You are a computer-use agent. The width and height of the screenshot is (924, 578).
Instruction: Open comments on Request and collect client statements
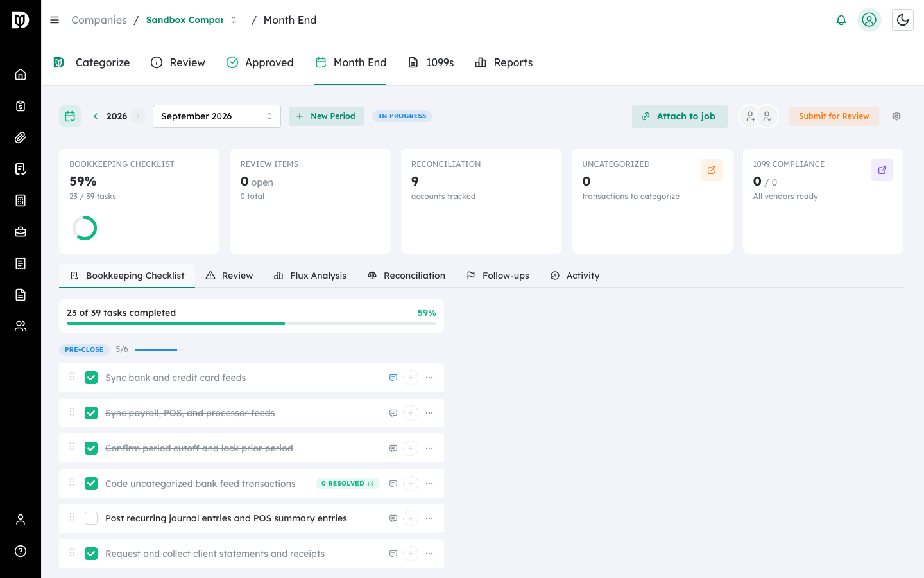(x=393, y=554)
